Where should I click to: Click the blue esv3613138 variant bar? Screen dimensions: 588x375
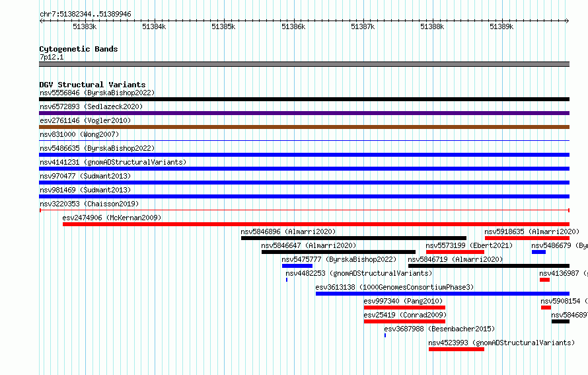[443, 294]
